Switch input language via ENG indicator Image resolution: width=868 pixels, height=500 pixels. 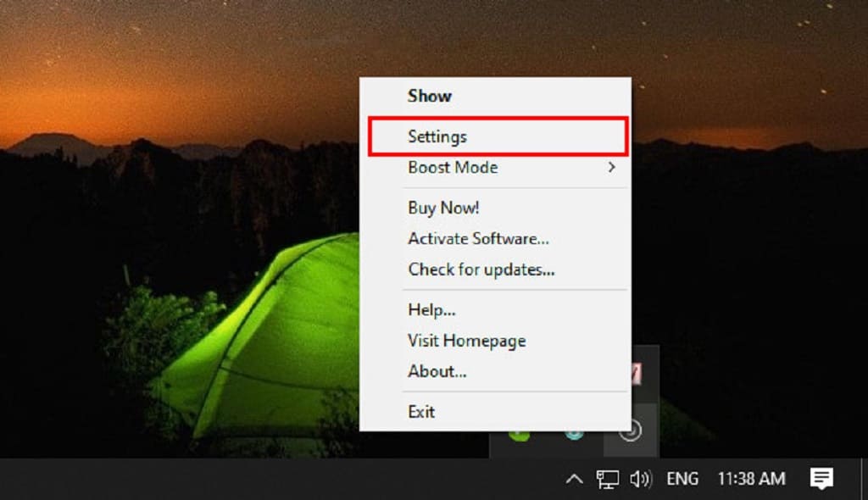point(682,479)
